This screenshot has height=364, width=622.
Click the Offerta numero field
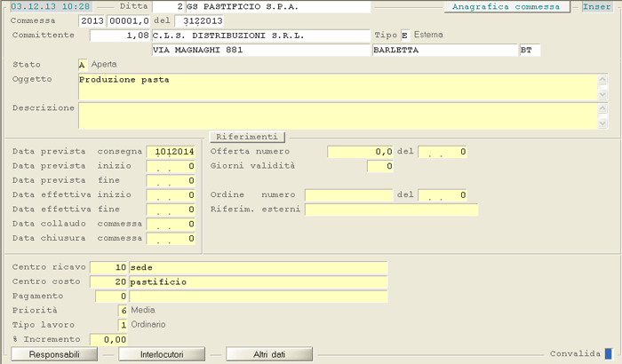[360, 152]
